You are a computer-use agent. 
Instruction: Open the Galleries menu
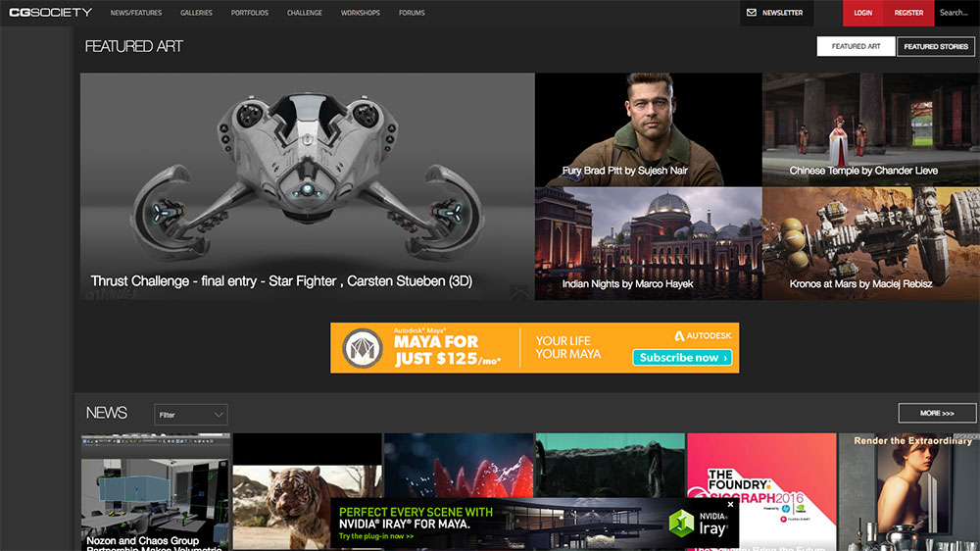196,13
